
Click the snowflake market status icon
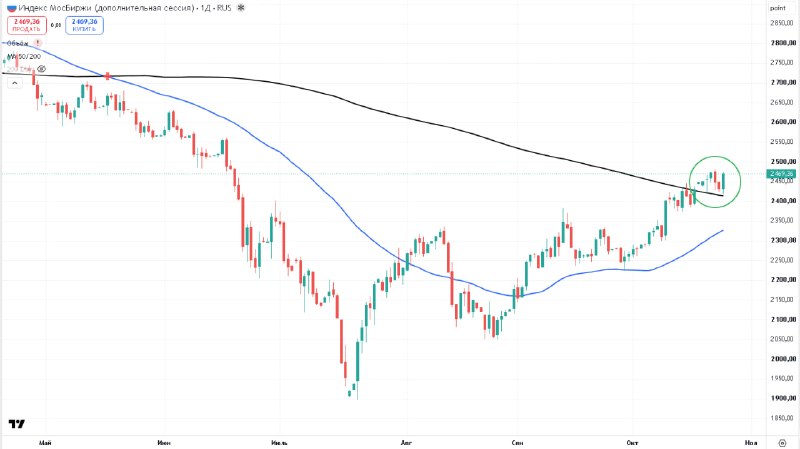241,8
